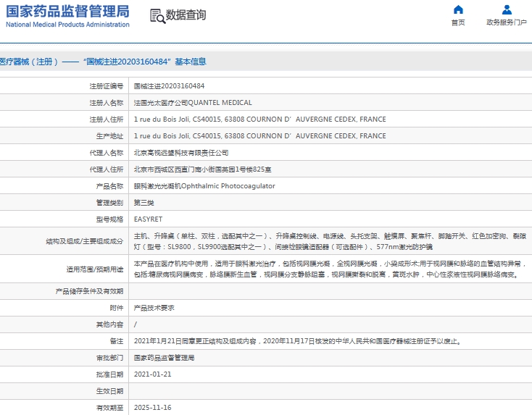This screenshot has width=532, height=415.
Task: Click the 注册证编号 row label
Action: tap(107, 86)
